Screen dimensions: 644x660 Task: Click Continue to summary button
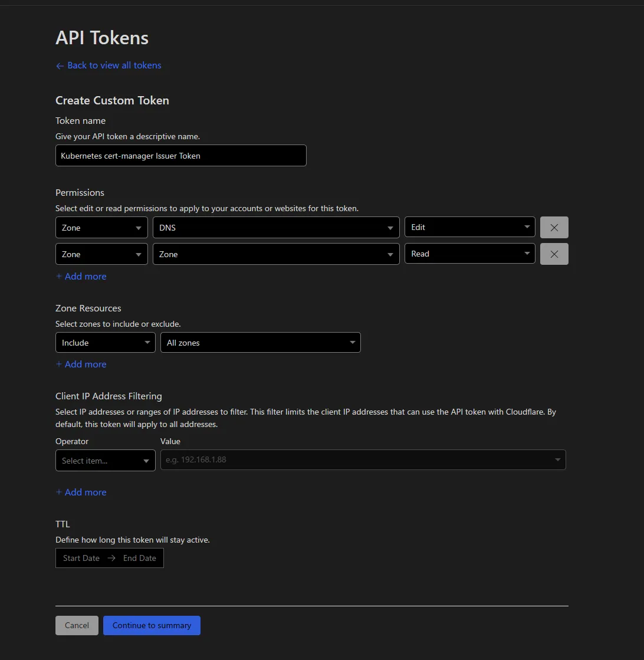click(x=152, y=625)
